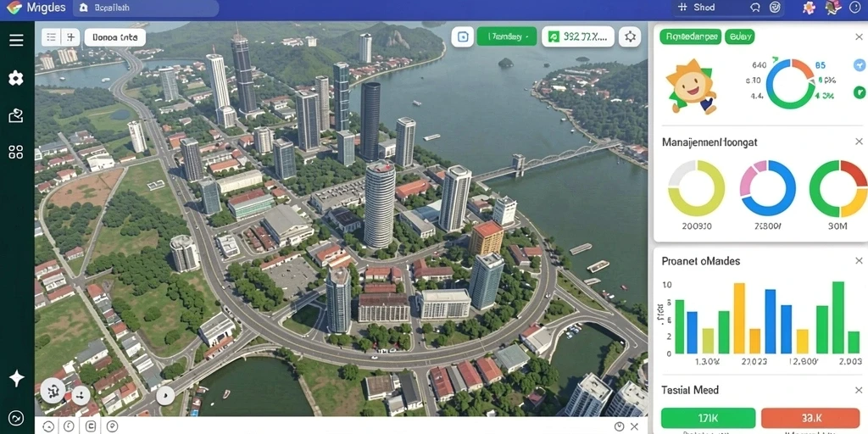This screenshot has height=434, width=868.
Task: Click the 'Donoa tnta' button on map
Action: [x=115, y=37]
